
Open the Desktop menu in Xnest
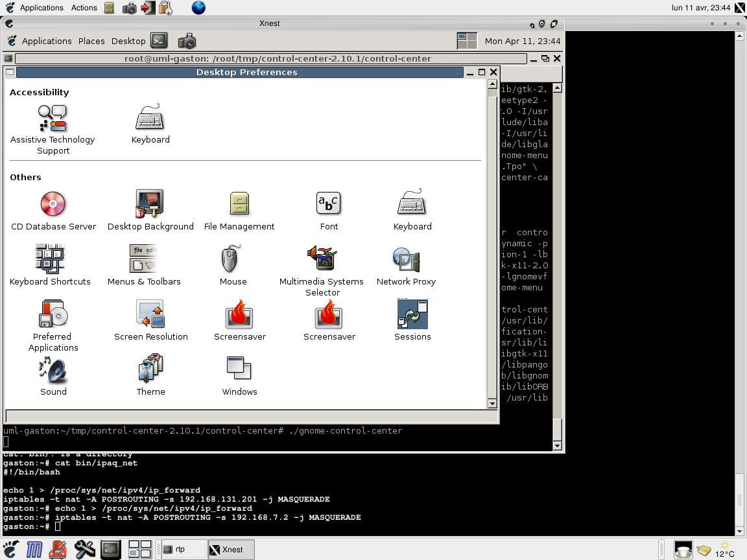[128, 41]
